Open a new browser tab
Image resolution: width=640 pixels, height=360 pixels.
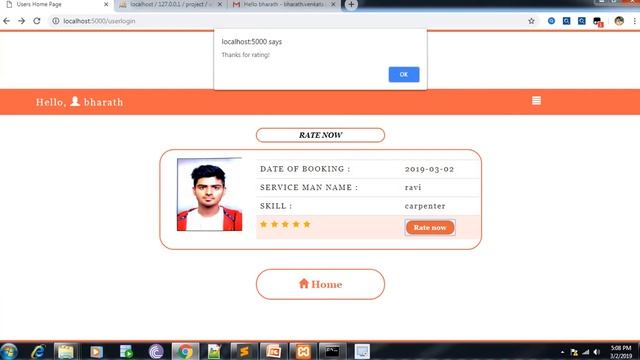(351, 4)
